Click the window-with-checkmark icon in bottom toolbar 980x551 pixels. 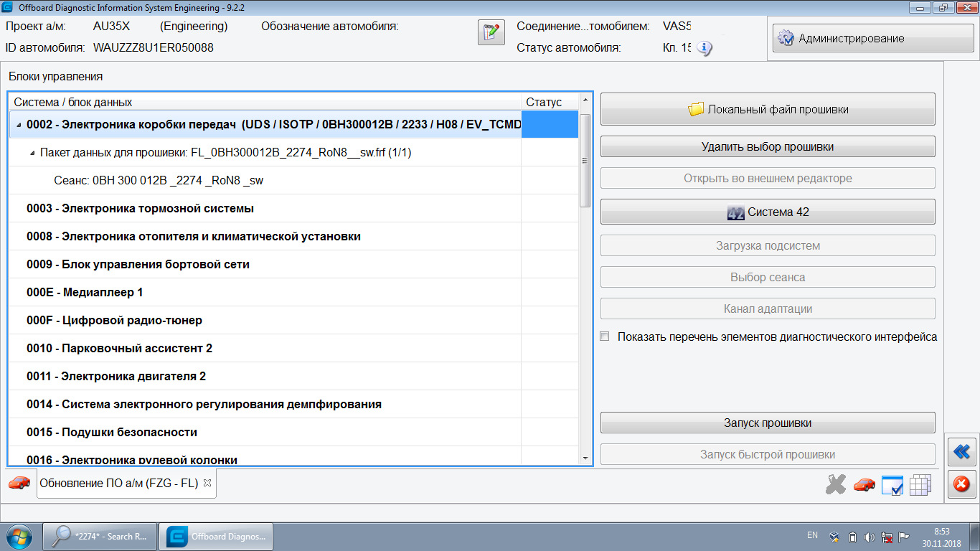click(892, 484)
